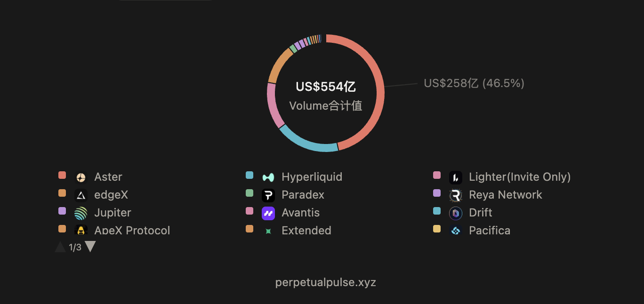Click the Paradex logo icon

click(x=268, y=195)
